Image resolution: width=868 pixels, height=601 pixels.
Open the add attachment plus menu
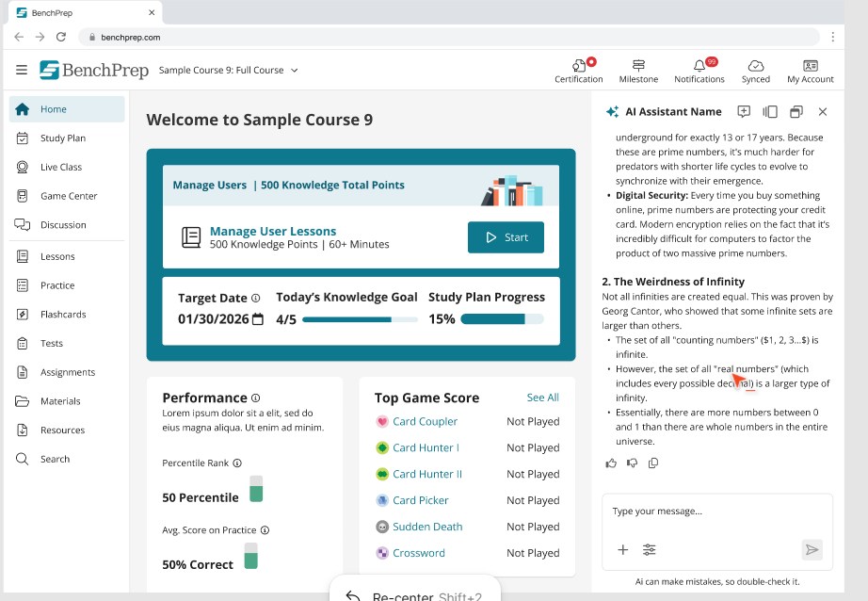[622, 549]
